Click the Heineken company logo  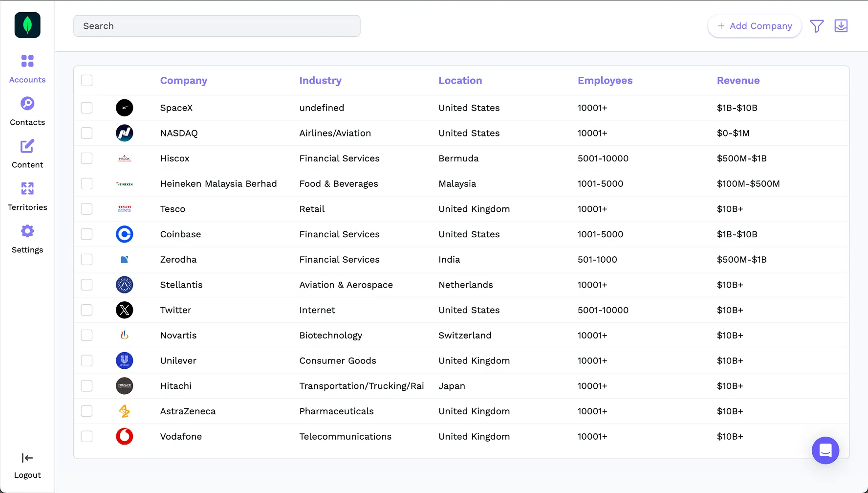pyautogui.click(x=125, y=184)
